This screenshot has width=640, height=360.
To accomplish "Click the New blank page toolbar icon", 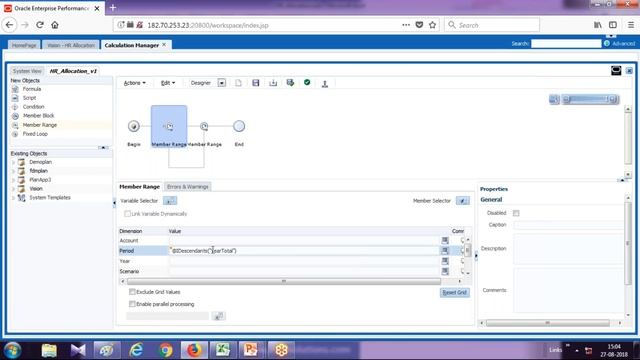I will (238, 83).
